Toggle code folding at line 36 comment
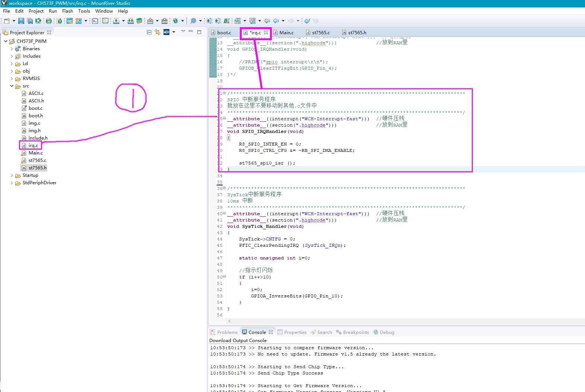The height and width of the screenshot is (392, 585). point(224,188)
